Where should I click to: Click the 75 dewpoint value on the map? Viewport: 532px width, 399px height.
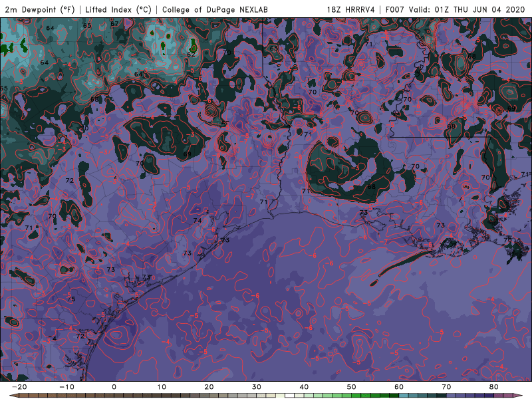click(71, 299)
